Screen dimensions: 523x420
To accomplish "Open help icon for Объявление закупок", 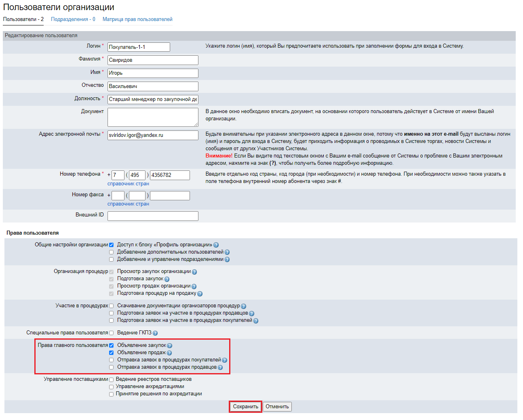I will click(170, 346).
